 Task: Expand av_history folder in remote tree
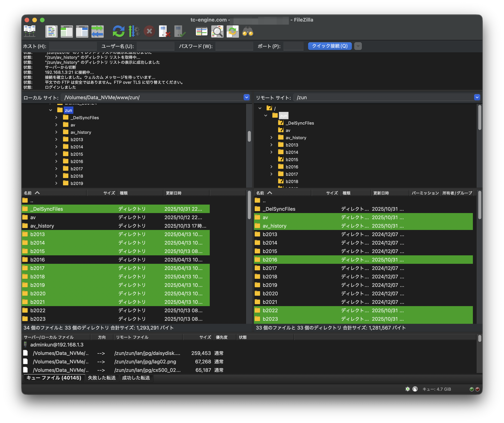(271, 138)
